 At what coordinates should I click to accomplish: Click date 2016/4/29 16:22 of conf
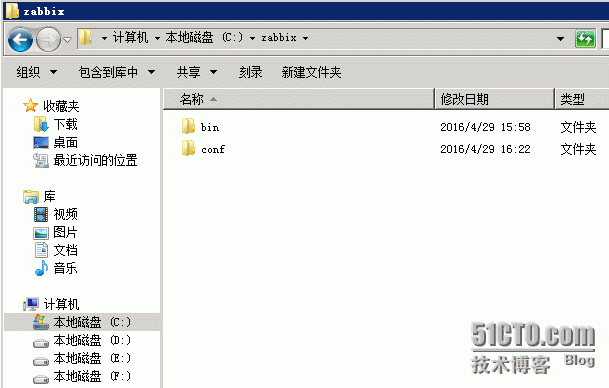pos(485,149)
